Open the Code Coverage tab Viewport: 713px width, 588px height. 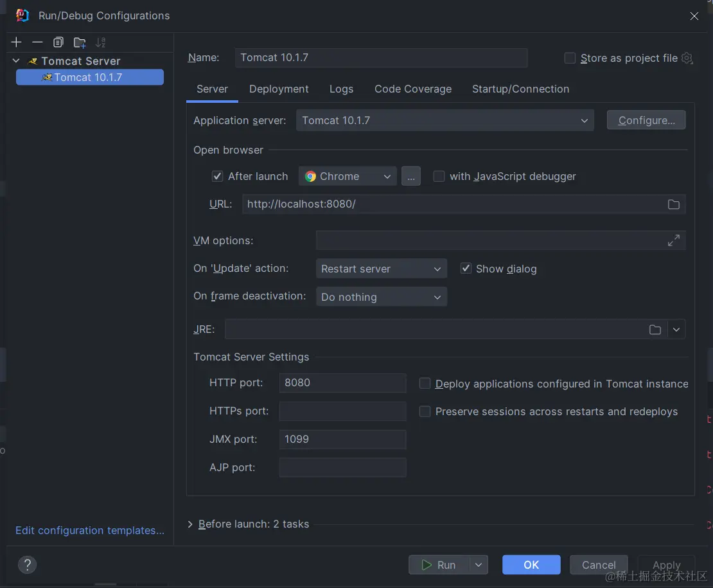413,89
